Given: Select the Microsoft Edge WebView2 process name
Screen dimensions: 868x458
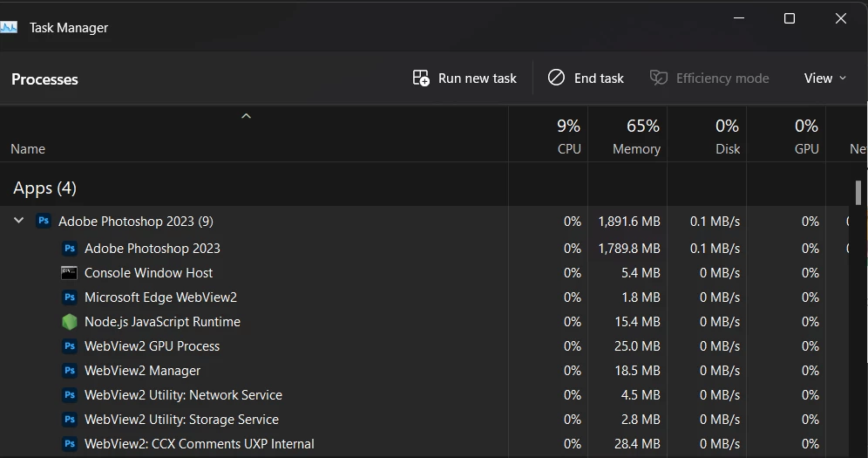Looking at the screenshot, I should pos(160,297).
